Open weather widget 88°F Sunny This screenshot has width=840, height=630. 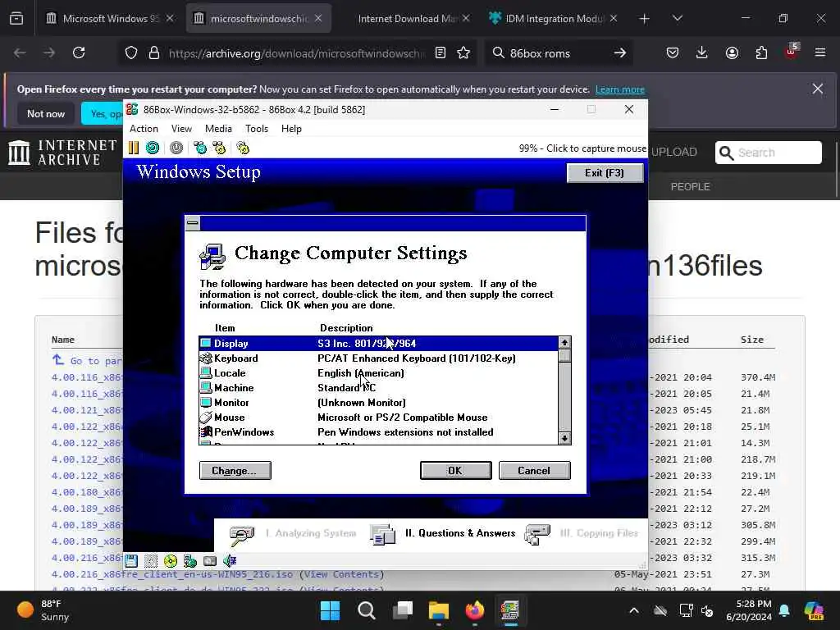pyautogui.click(x=43, y=610)
